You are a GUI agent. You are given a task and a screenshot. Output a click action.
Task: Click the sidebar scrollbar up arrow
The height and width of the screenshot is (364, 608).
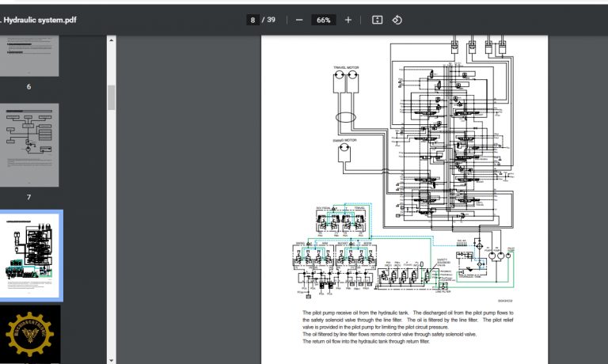click(x=112, y=39)
